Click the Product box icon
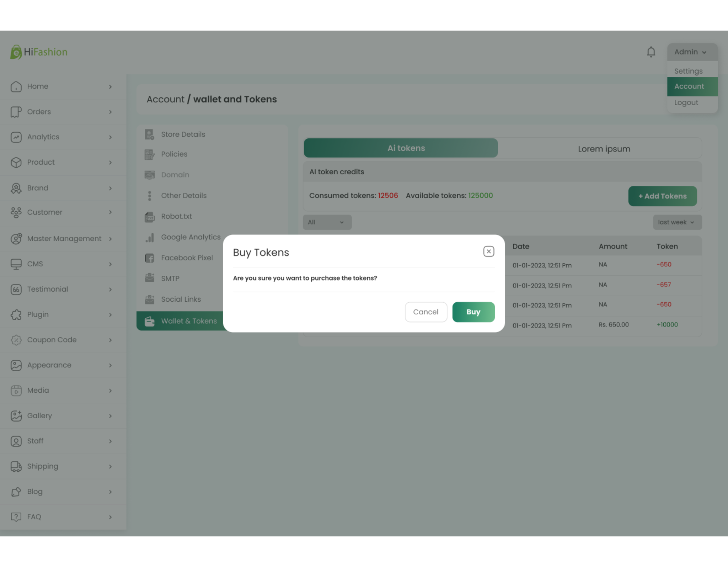Image resolution: width=728 pixels, height=567 pixels. [x=16, y=162]
